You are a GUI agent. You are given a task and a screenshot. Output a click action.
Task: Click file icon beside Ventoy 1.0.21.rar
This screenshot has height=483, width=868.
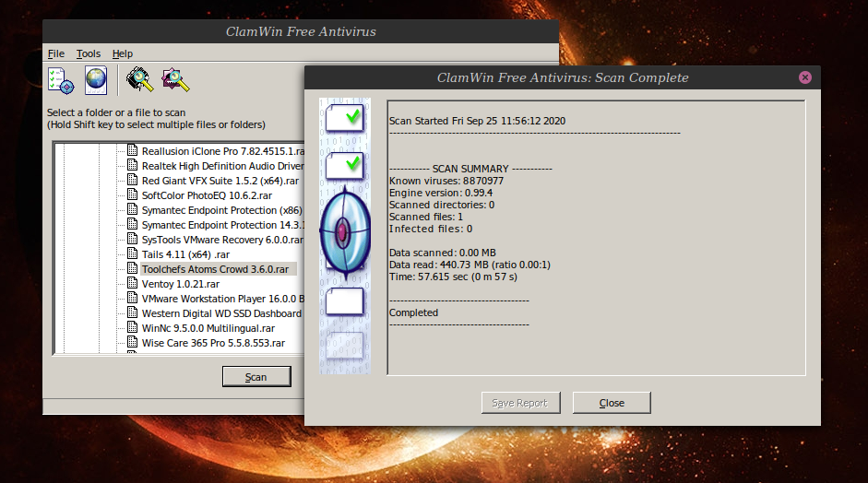[x=132, y=283]
